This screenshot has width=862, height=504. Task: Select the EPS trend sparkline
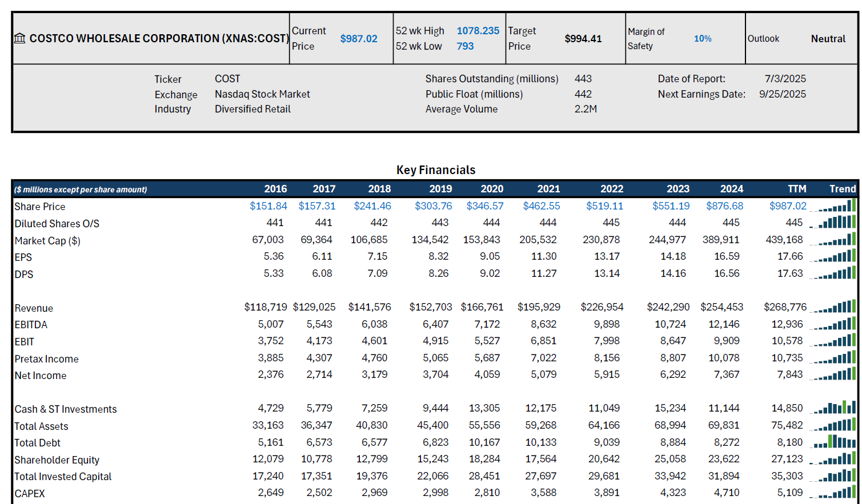833,256
